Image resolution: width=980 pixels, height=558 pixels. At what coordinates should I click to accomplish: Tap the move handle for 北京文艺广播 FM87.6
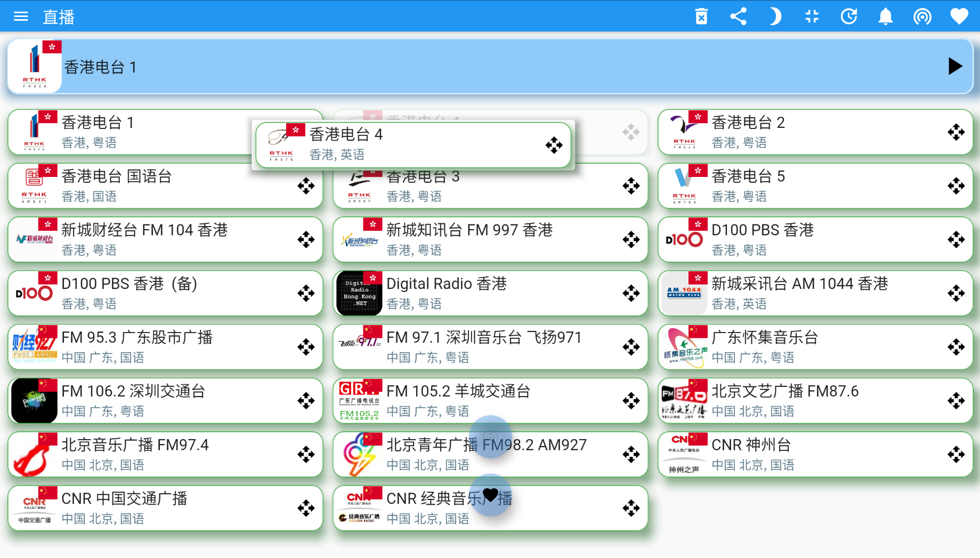956,401
